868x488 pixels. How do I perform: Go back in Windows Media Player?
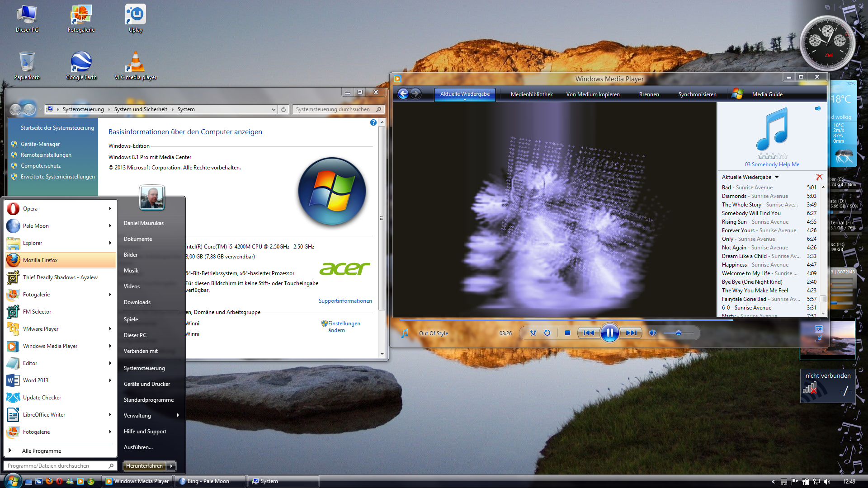pyautogui.click(x=403, y=94)
